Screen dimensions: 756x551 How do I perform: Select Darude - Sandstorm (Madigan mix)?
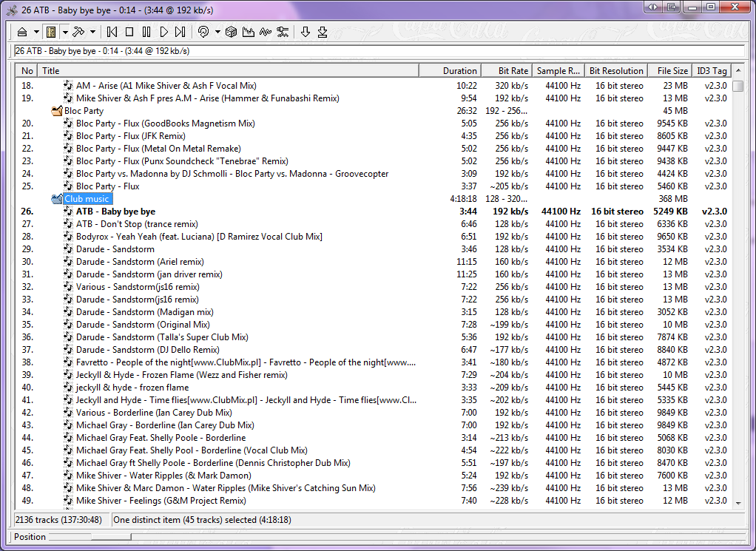(x=145, y=312)
